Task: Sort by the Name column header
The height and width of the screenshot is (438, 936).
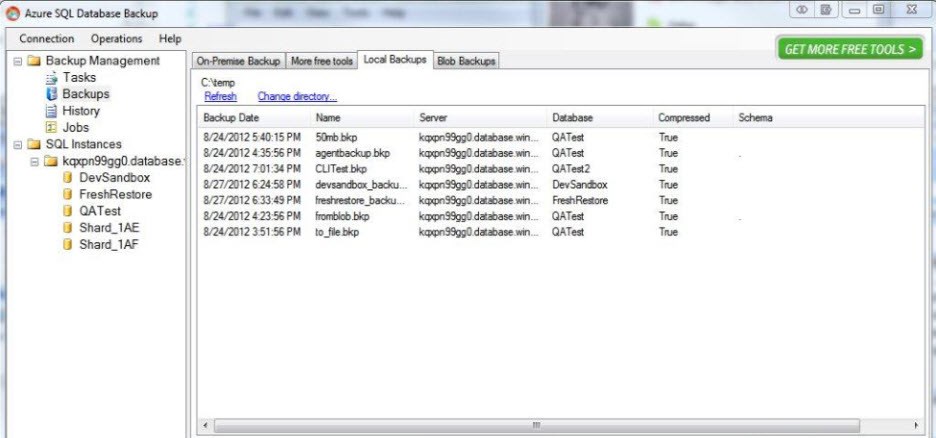Action: (x=362, y=118)
